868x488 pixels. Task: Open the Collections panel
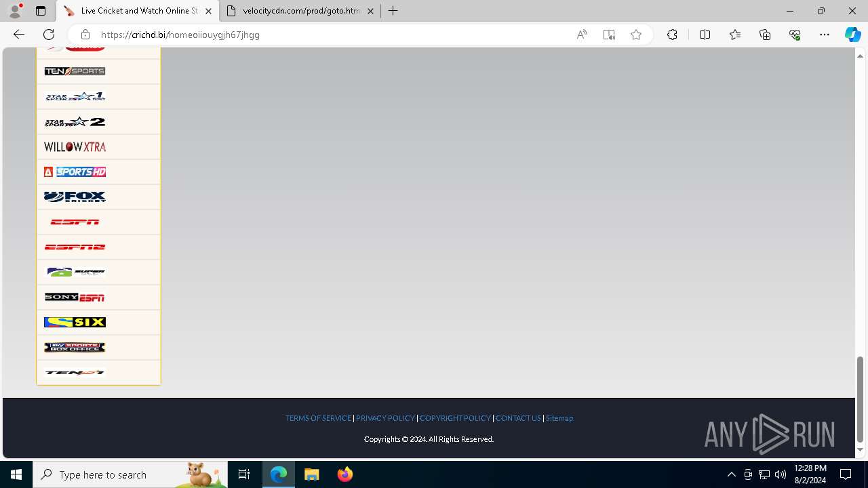(765, 35)
